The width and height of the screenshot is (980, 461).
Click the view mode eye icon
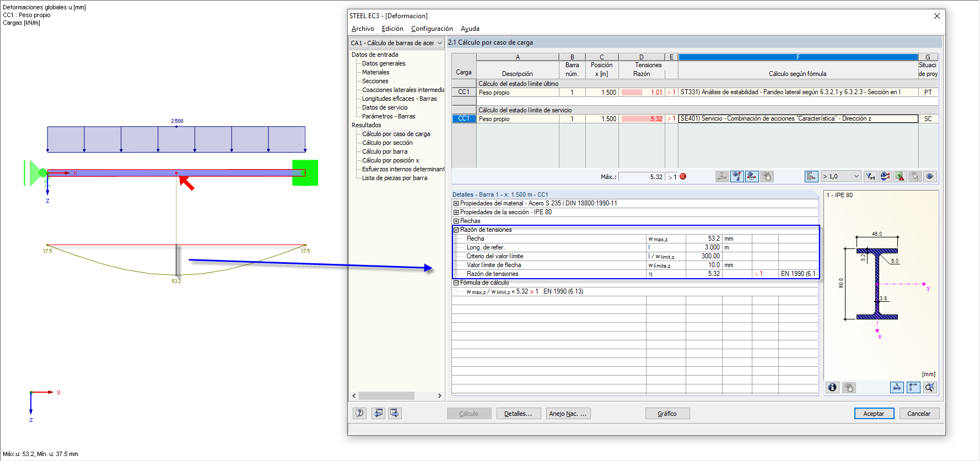pos(930,176)
